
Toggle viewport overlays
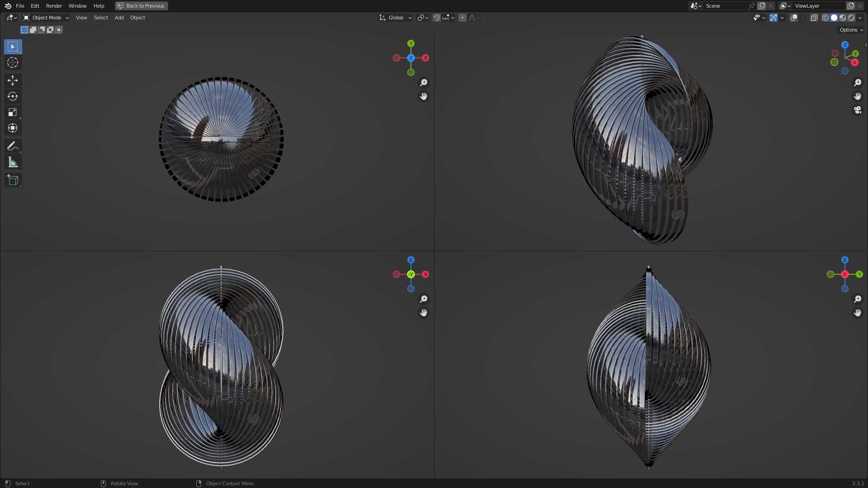pos(794,18)
